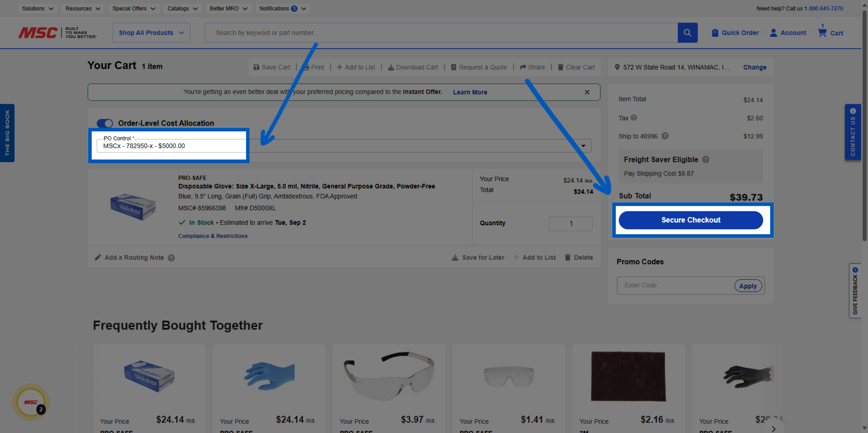Delete the glove item from cart
The image size is (868, 433).
tap(579, 258)
